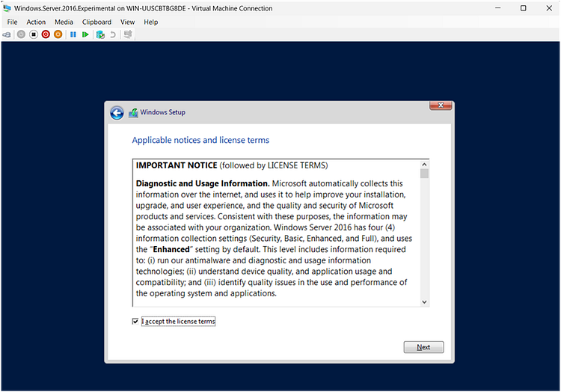Click the 'IMPORTANT NOTICE' heading text
Image resolution: width=561 pixels, height=392 pixels.
(177, 165)
